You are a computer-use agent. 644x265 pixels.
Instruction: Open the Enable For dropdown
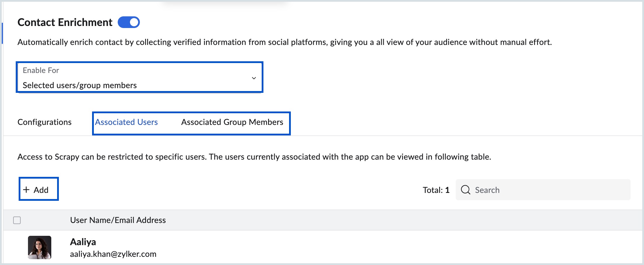[x=139, y=77]
